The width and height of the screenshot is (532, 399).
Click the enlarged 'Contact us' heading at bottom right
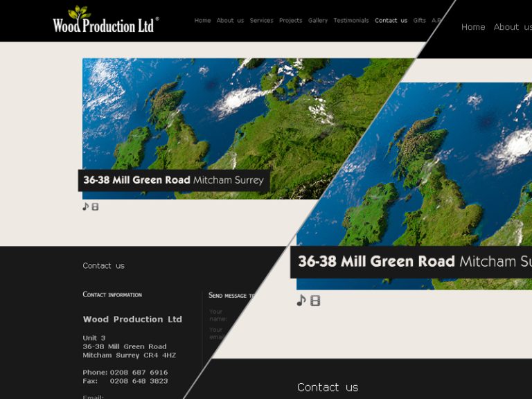point(328,387)
